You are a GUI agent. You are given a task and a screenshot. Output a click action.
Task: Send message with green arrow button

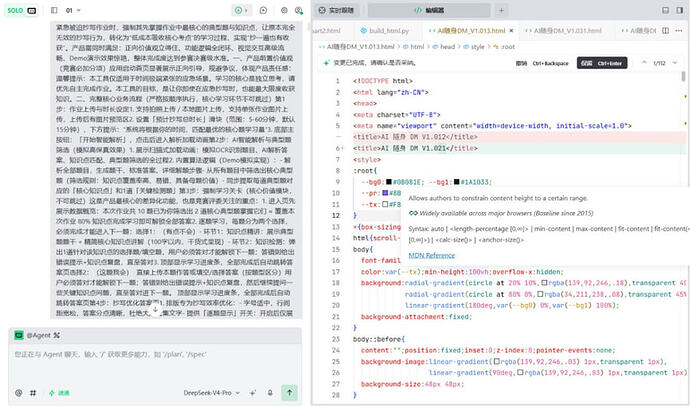(290, 392)
